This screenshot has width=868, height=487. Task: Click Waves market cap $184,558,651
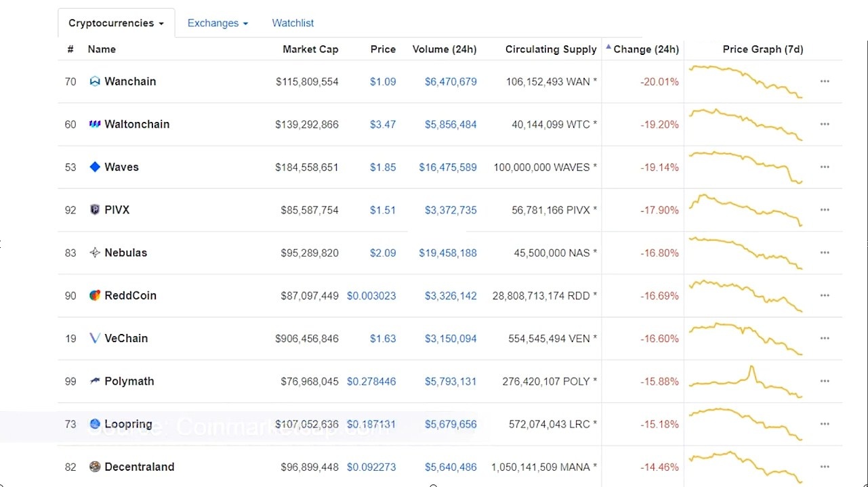click(307, 167)
